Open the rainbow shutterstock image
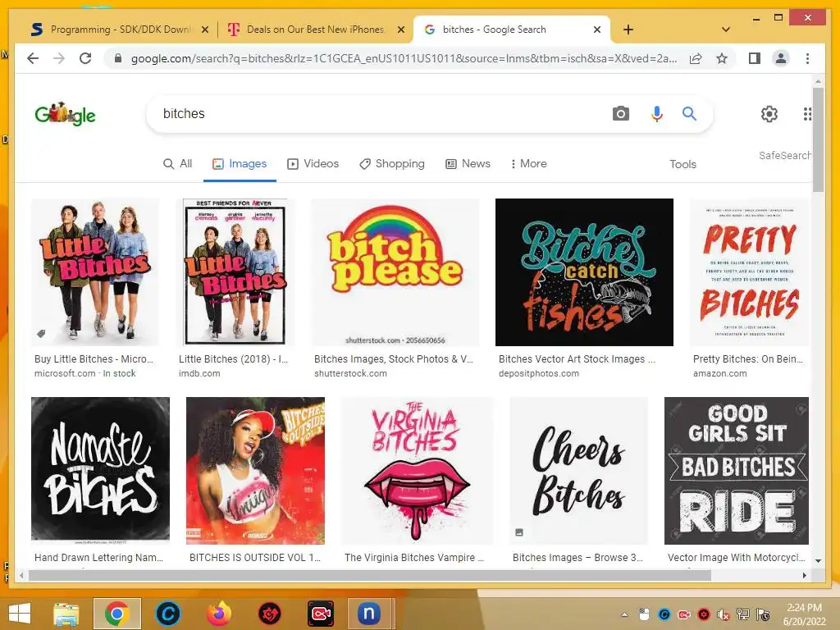 point(395,272)
